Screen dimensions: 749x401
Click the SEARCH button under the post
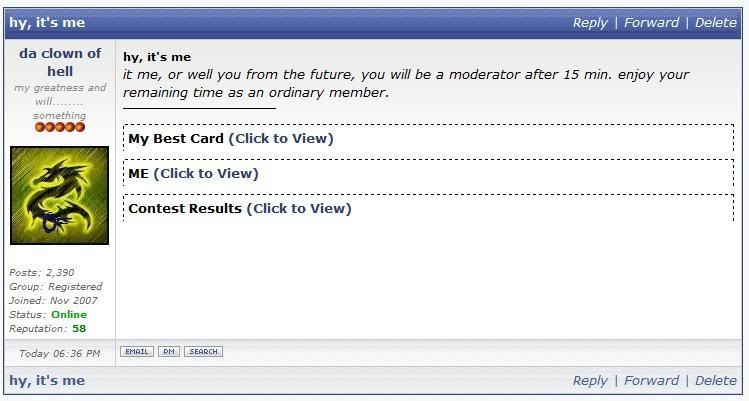(203, 352)
